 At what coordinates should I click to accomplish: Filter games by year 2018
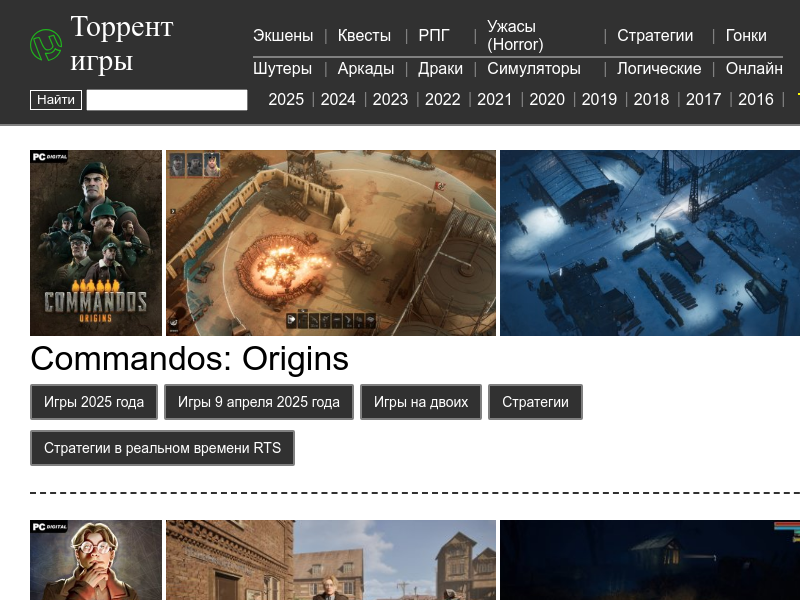(x=652, y=99)
